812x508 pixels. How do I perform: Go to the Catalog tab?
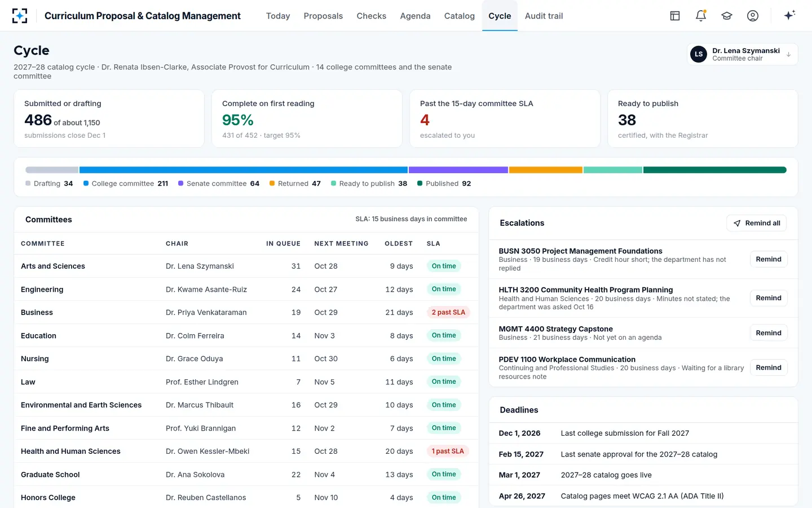point(460,16)
